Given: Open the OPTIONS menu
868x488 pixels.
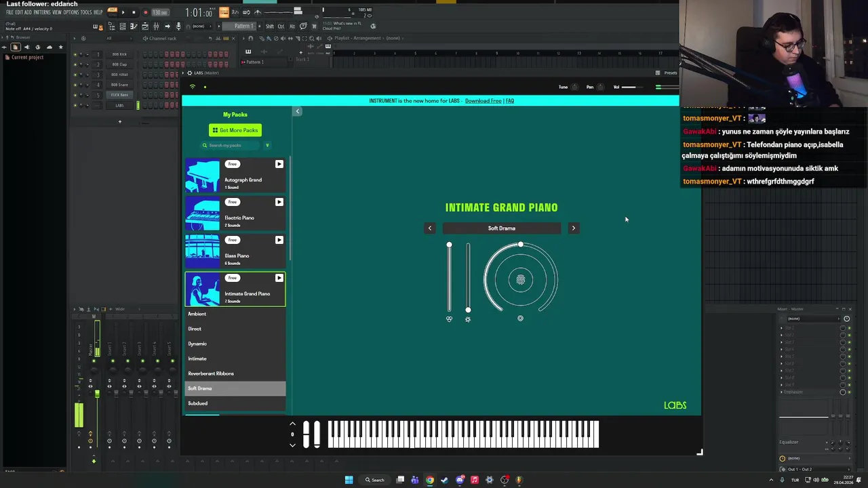Looking at the screenshot, I should 71,12.
